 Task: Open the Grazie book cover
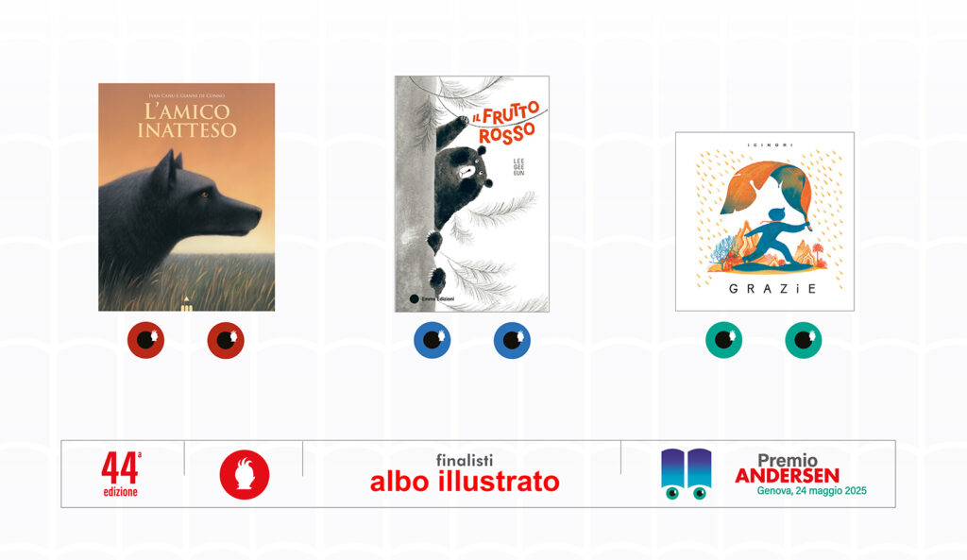coord(765,221)
